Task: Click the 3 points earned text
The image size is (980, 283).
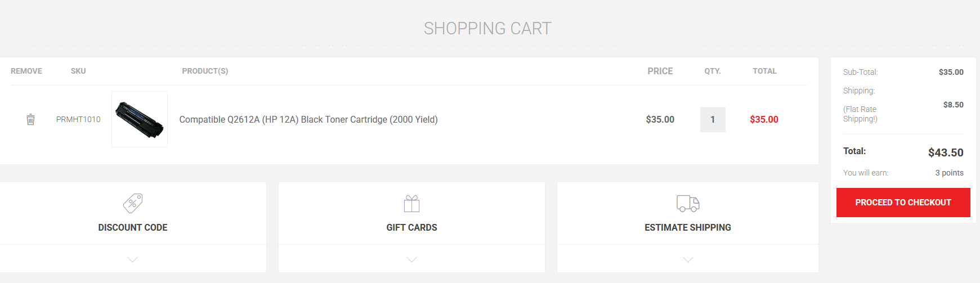Action: point(949,173)
